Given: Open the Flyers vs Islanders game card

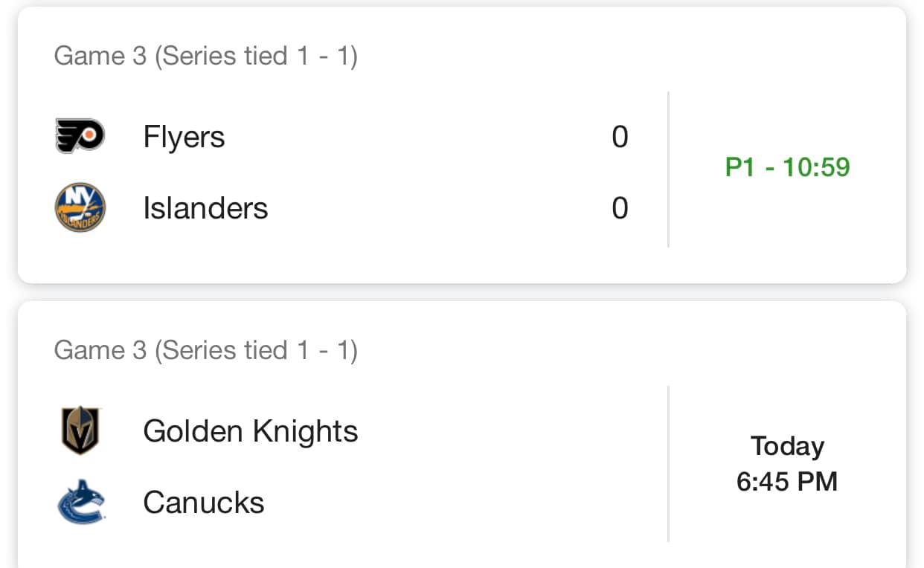Looking at the screenshot, I should click(462, 145).
